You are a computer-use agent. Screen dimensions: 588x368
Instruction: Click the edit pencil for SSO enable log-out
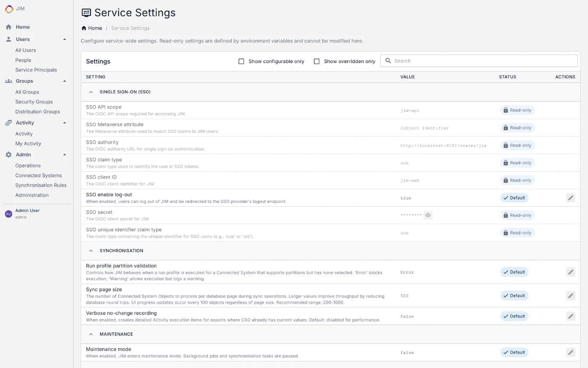(570, 198)
